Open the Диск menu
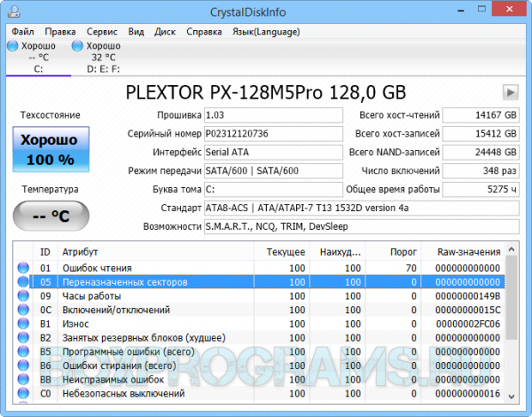Image resolution: width=532 pixels, height=417 pixels. 165,32
